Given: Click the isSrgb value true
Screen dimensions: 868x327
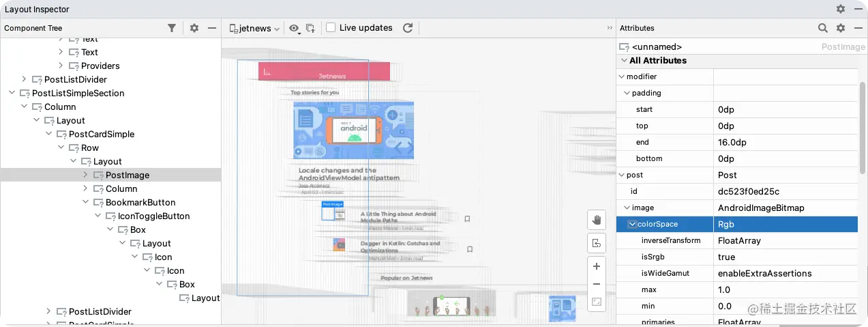Looking at the screenshot, I should [726, 257].
